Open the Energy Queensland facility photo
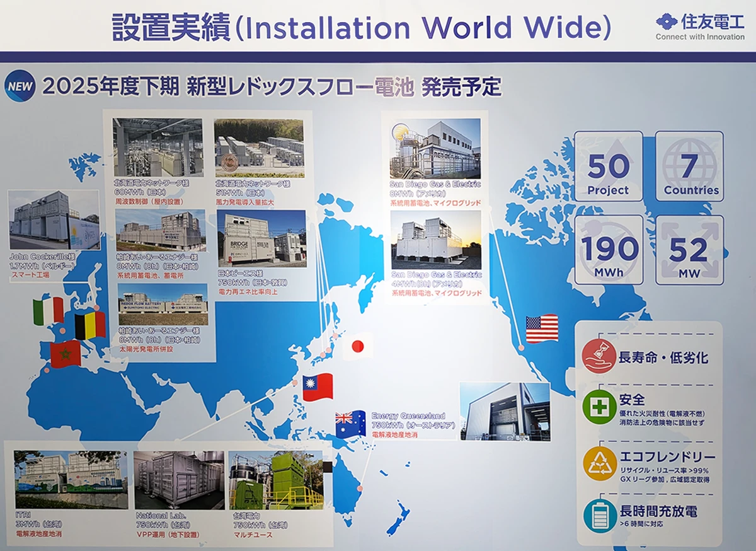The height and width of the screenshot is (551, 756). [505, 412]
